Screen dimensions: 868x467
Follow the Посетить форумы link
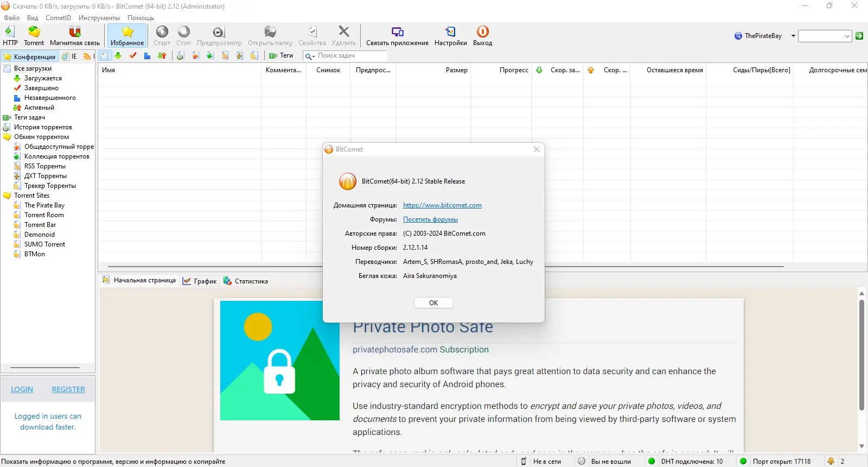tap(430, 219)
